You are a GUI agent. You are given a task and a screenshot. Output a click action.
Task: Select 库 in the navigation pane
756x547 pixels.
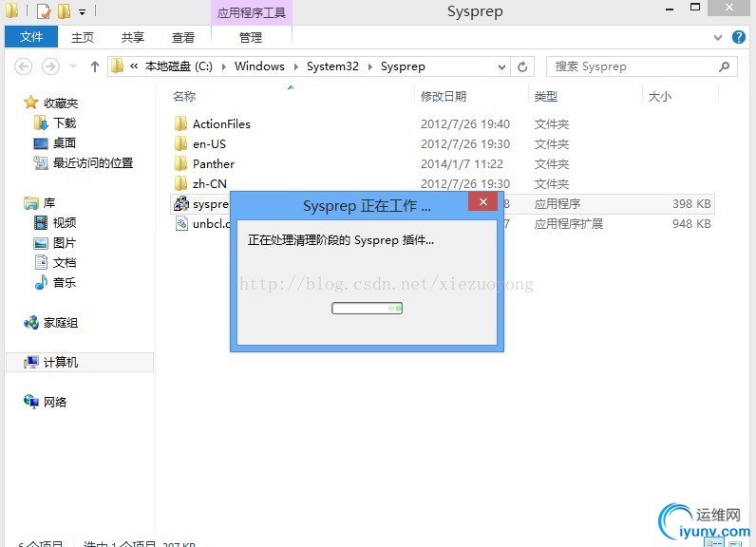[x=49, y=203]
